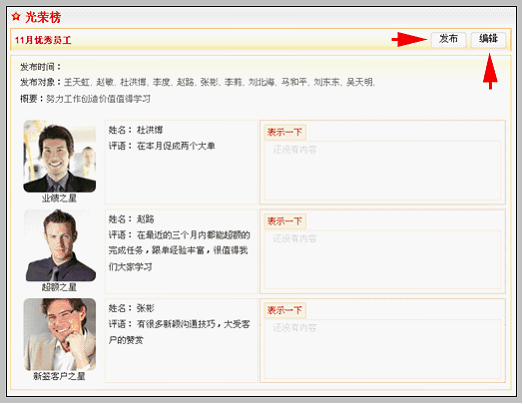The width and height of the screenshot is (523, 404).
Task: Click the 光荣榜 page title
Action: tap(43, 17)
